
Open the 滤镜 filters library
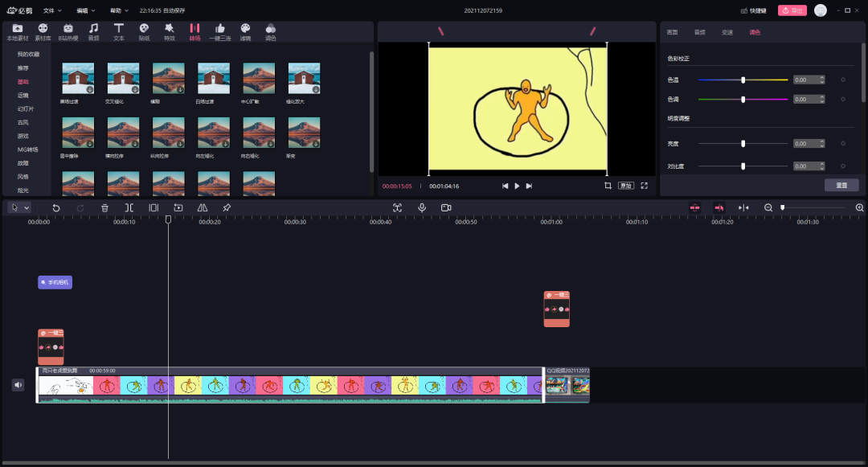click(x=245, y=31)
